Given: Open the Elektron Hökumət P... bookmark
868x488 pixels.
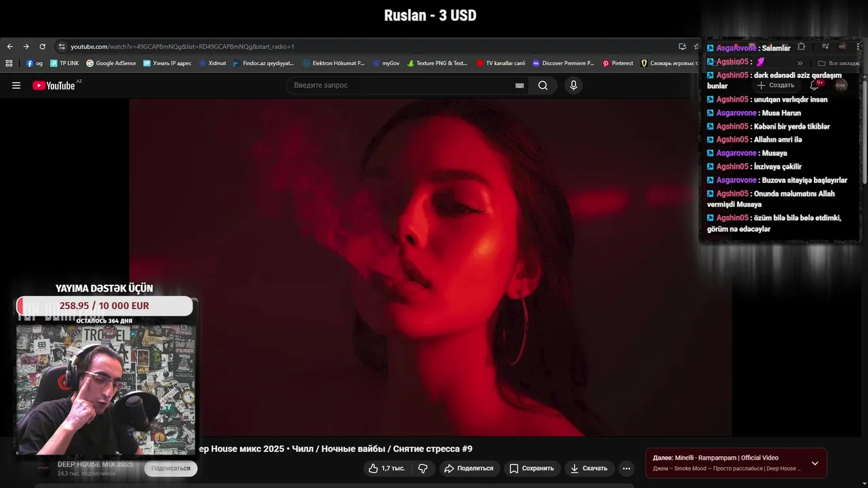Looking at the screenshot, I should pyautogui.click(x=334, y=63).
